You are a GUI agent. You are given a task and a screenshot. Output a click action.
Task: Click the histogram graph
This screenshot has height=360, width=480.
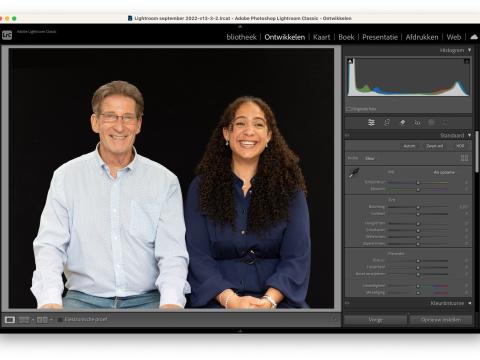(x=408, y=77)
